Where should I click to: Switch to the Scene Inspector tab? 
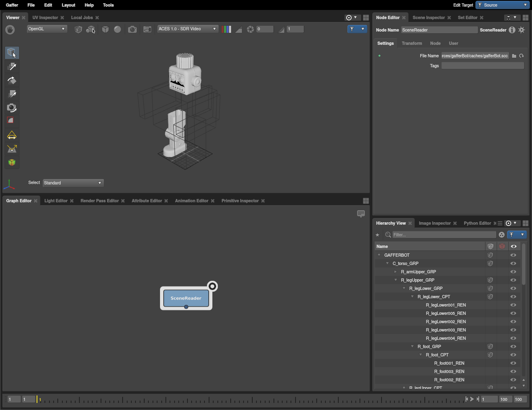(x=429, y=17)
